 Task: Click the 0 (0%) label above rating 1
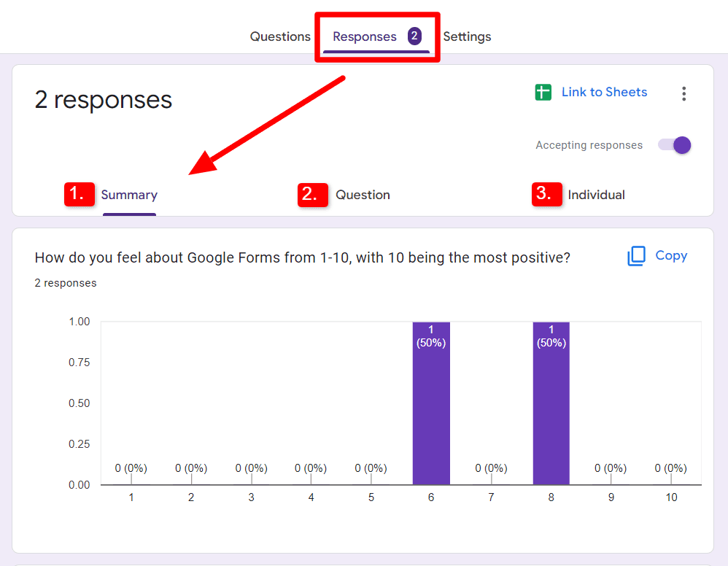(131, 468)
